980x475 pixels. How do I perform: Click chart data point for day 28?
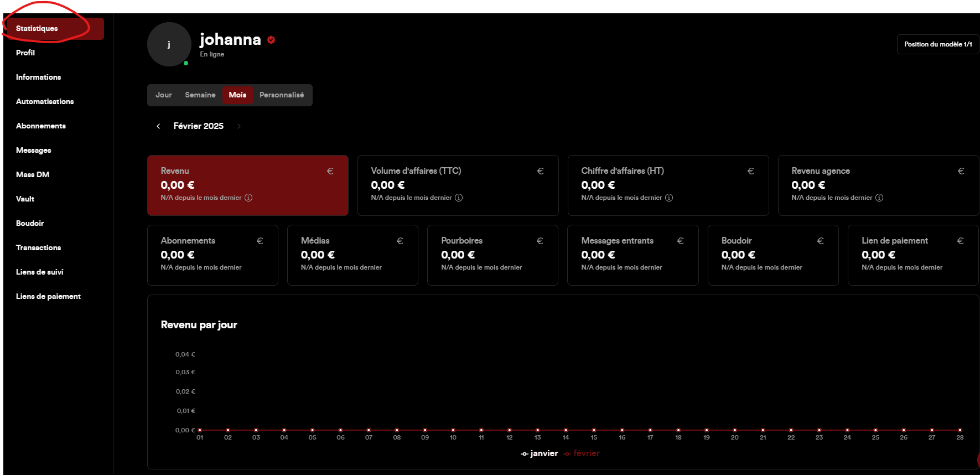[x=960, y=430]
